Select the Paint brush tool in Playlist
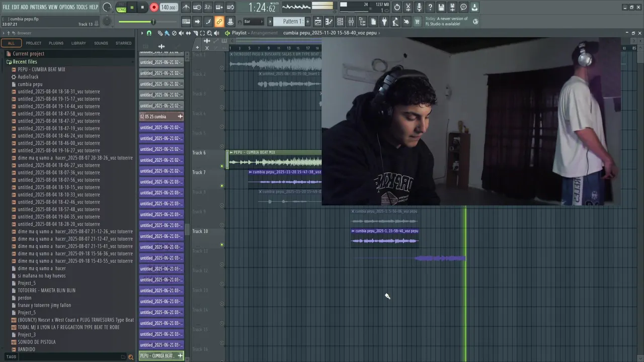This screenshot has width=644, height=362. coord(167,33)
